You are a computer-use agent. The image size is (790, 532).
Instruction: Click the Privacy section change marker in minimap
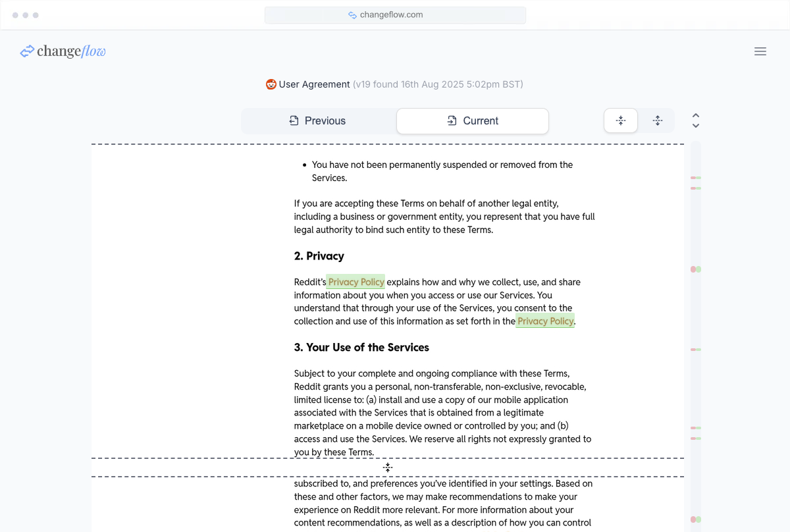point(696,269)
